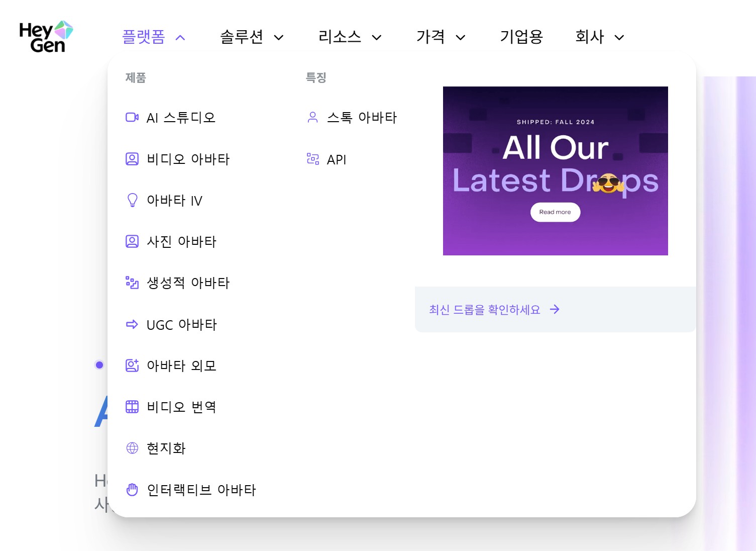756x551 pixels.
Task: Click the arrow icon beside UGC 아바타
Action: tap(132, 324)
